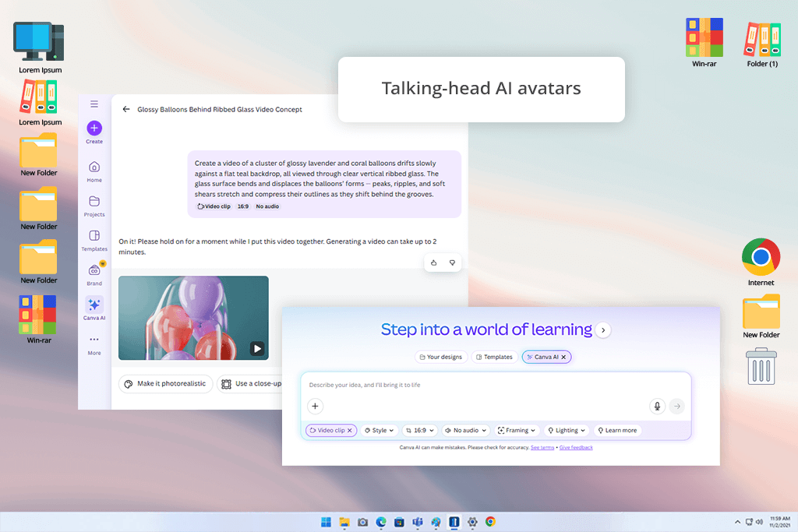Image resolution: width=798 pixels, height=532 pixels.
Task: Click the plus attach button in prompt box
Action: [315, 406]
